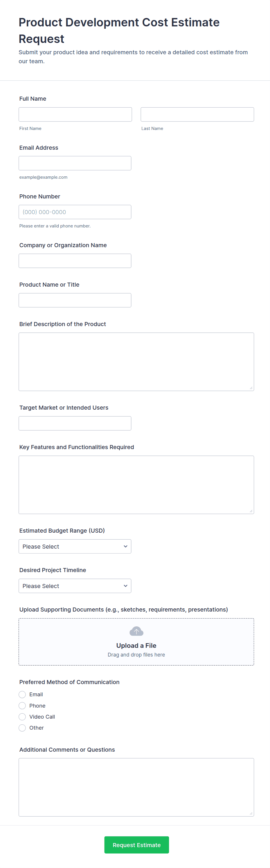Focus the Target Market input field
Viewport: 270px width, 868px height.
pyautogui.click(x=75, y=423)
